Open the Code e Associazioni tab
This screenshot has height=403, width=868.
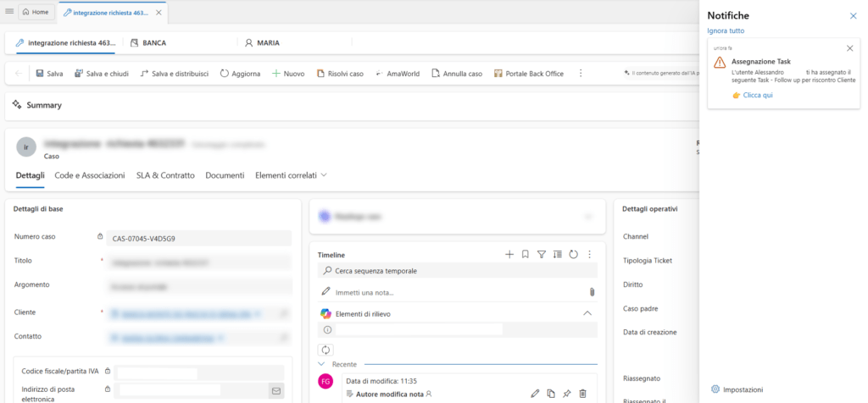(90, 175)
